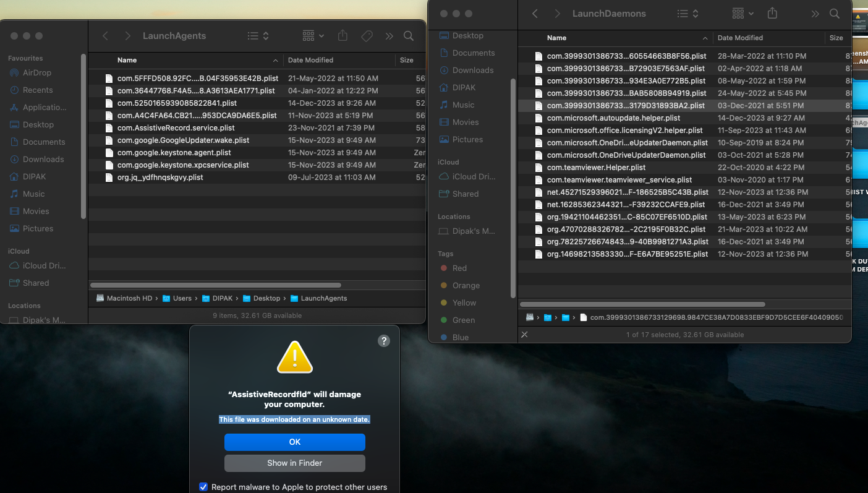
Task: Click the Share icon in the LaunchAgents toolbar
Action: click(343, 36)
